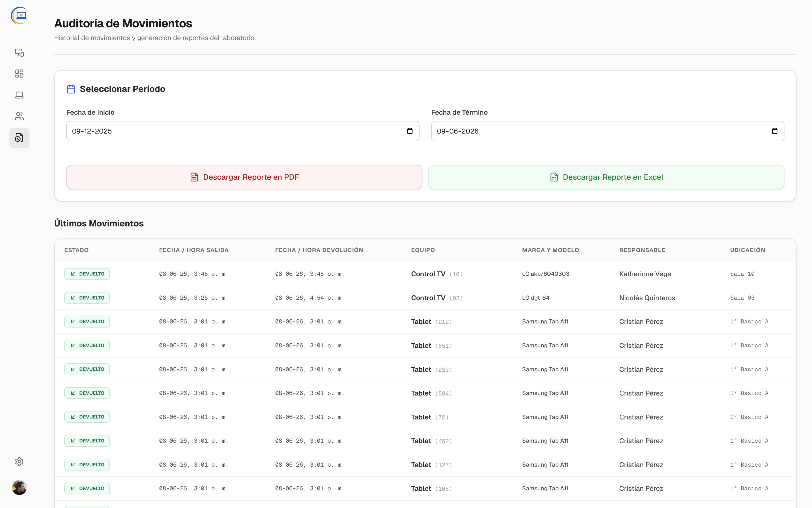Click the ESTADO column header

click(x=77, y=250)
